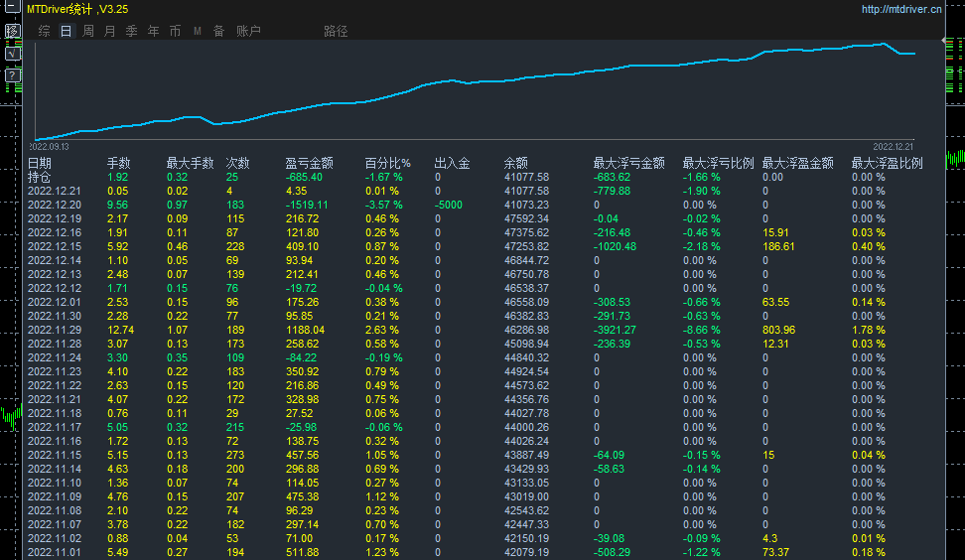
Task: Click the minus collapse button beside the title
Action: pyautogui.click(x=12, y=7)
